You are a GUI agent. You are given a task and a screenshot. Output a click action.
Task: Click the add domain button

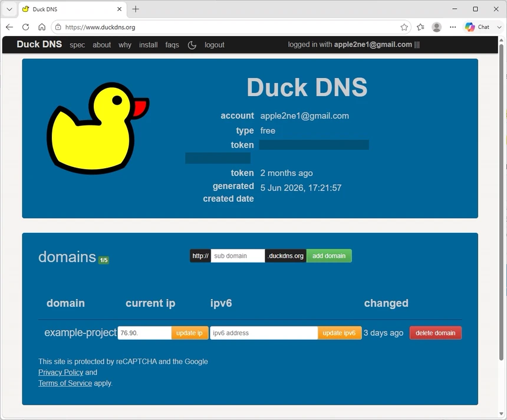(329, 255)
